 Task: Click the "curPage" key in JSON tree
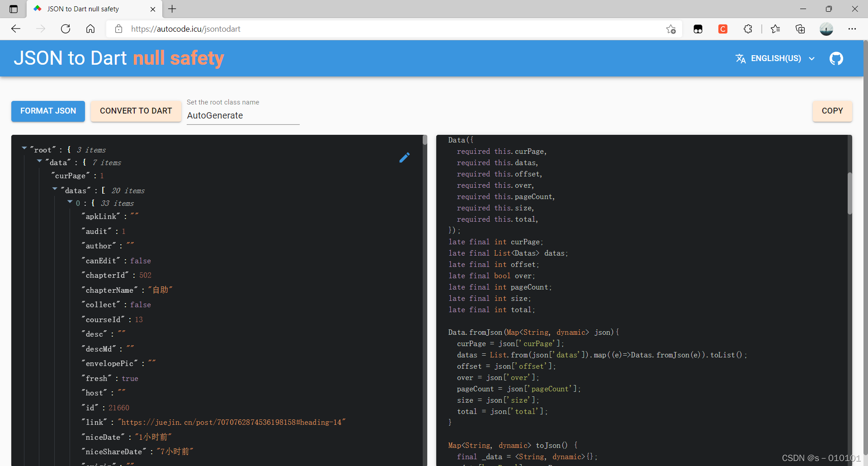click(70, 176)
